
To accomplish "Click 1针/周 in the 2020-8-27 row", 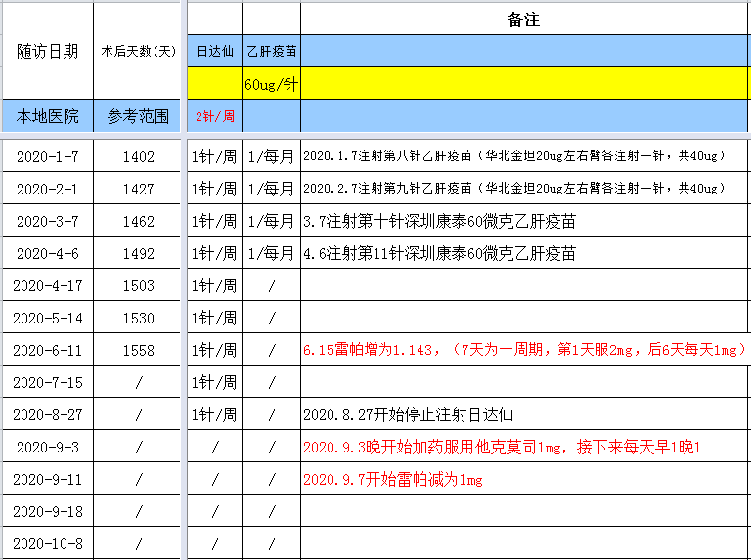I will pos(214,414).
